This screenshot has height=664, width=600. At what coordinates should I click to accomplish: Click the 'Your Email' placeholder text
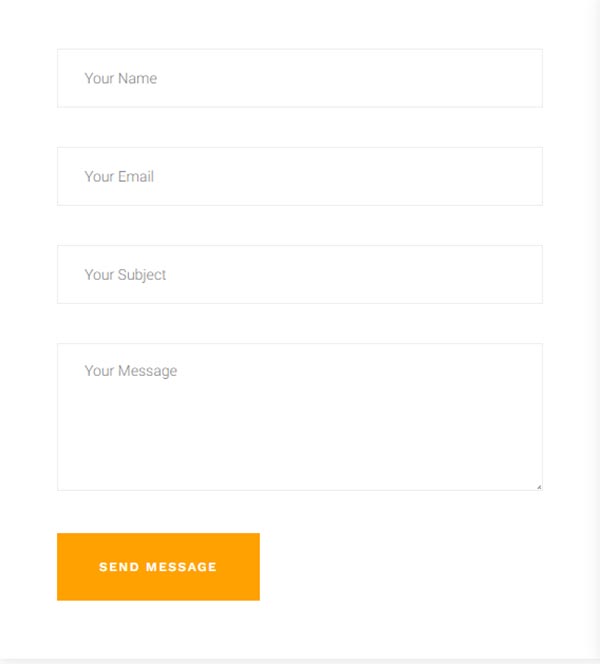(119, 176)
